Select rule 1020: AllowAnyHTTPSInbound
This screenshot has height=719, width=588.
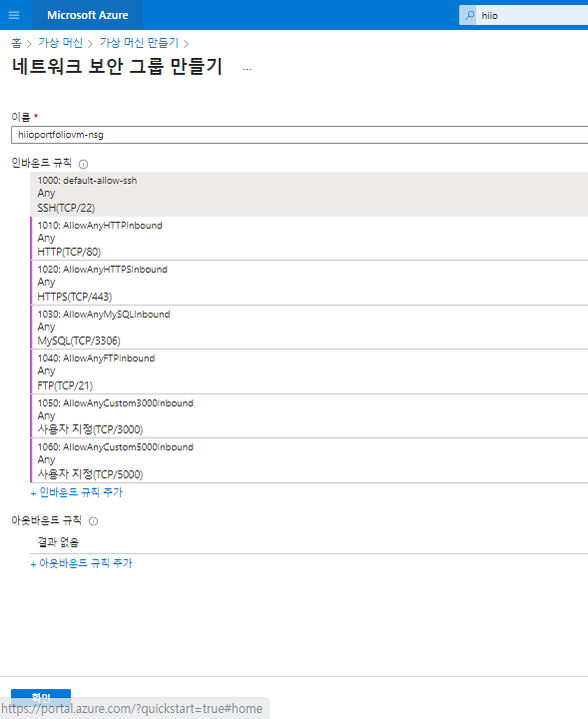point(308,283)
